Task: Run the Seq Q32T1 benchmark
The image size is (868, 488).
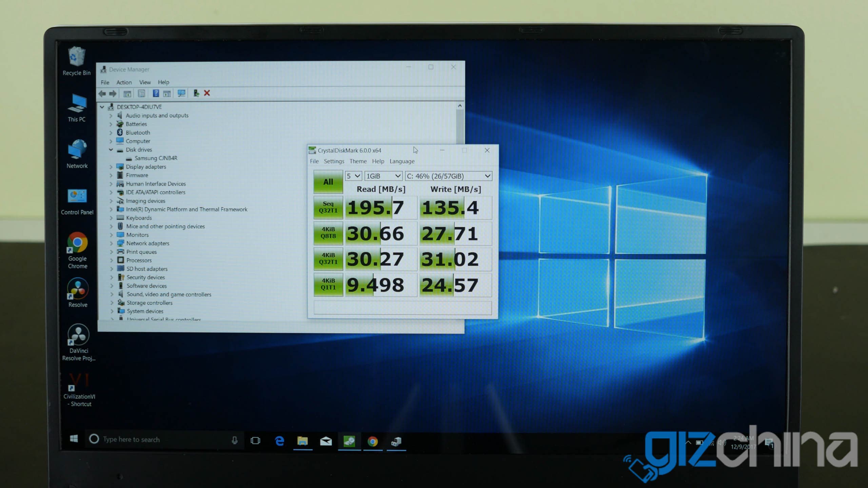Action: [x=328, y=207]
